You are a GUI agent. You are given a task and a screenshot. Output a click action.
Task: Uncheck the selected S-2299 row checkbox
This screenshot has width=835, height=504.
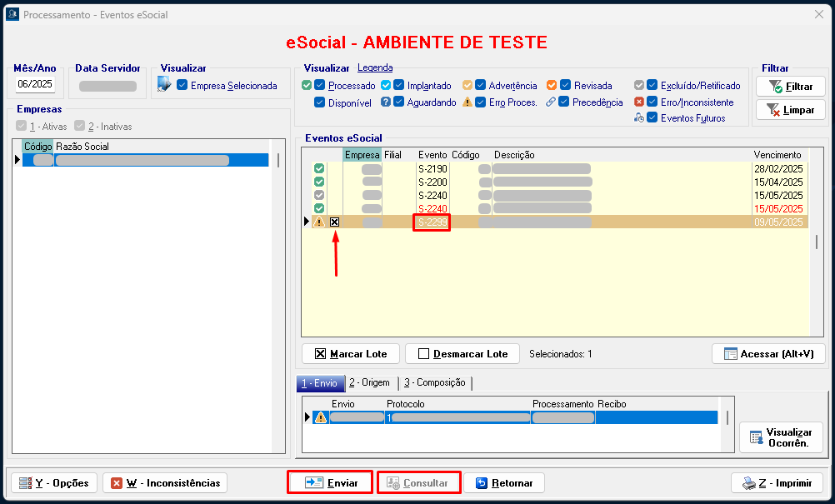(x=334, y=222)
